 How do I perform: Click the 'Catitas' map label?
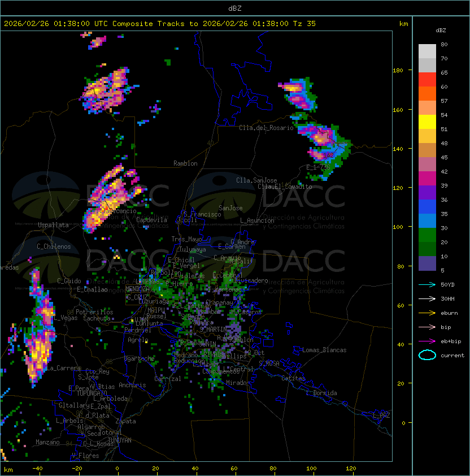293,378
